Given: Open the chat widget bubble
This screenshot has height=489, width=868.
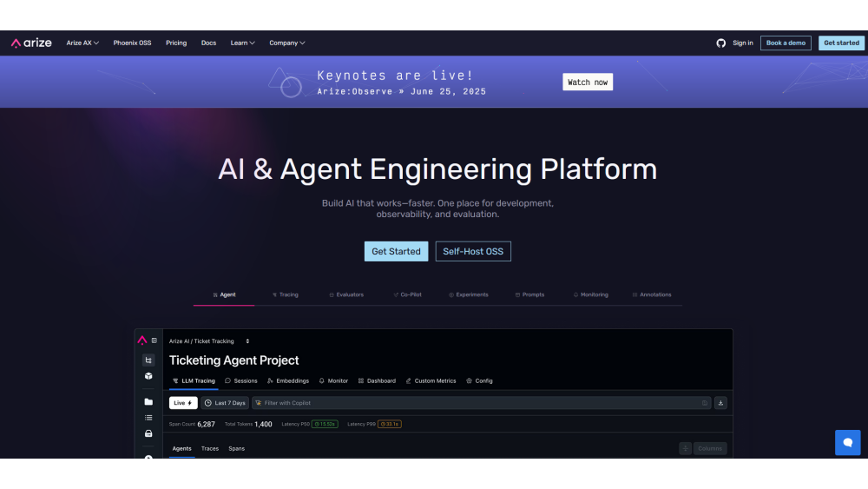Looking at the screenshot, I should (847, 442).
